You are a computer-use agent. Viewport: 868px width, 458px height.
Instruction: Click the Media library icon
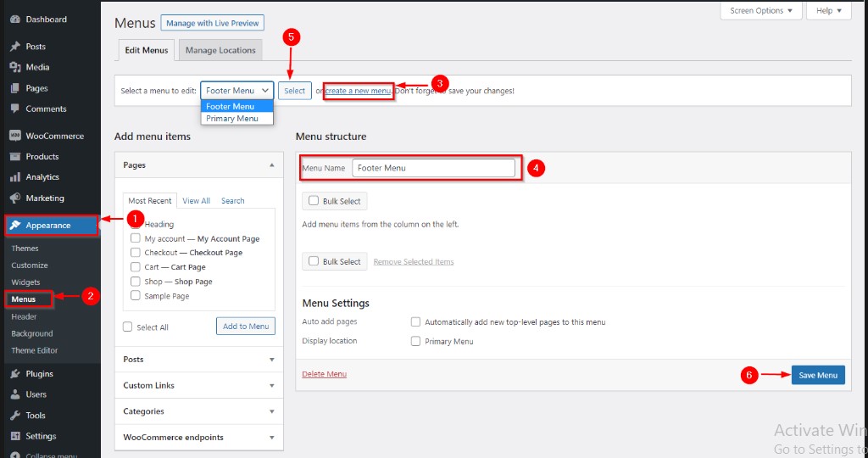pos(15,67)
